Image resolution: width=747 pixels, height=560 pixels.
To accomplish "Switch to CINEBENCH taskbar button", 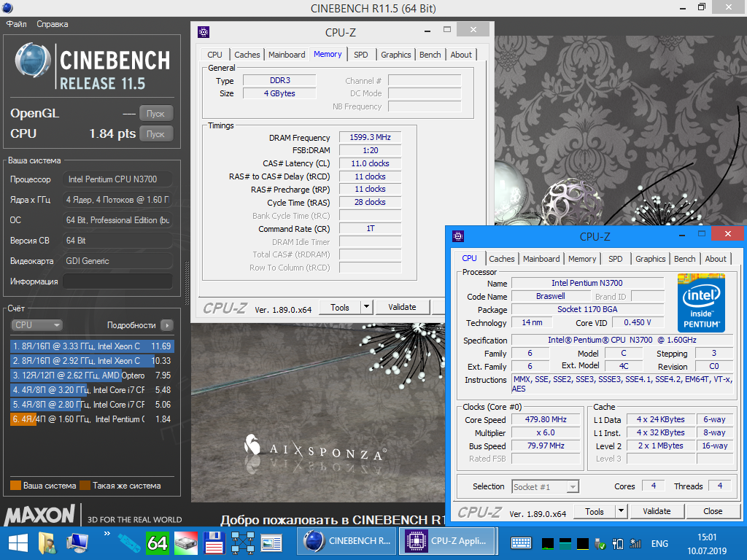I will [x=347, y=541].
